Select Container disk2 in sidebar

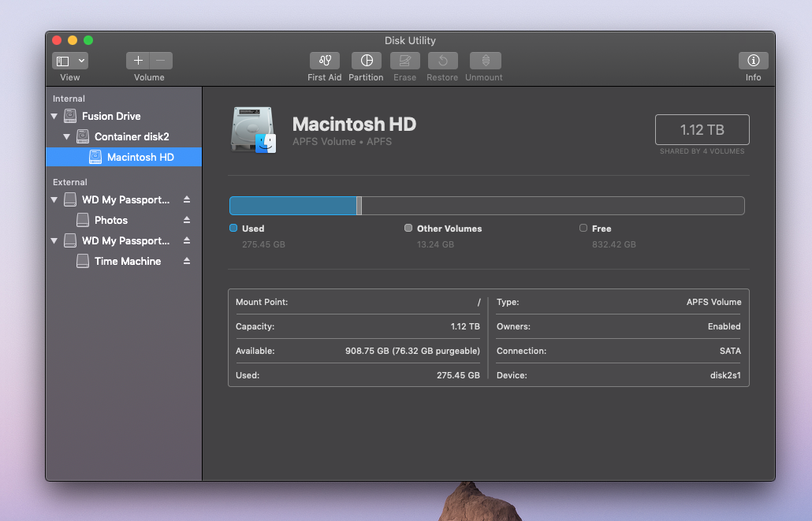124,136
